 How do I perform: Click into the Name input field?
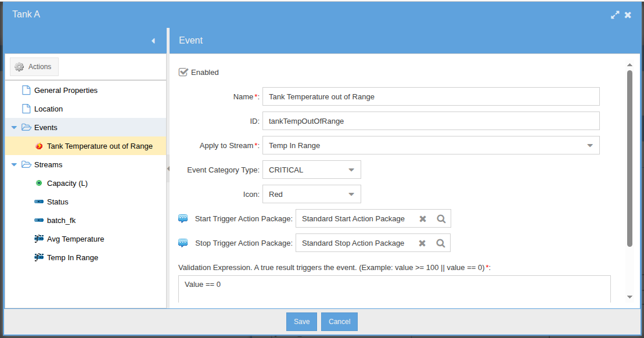431,96
